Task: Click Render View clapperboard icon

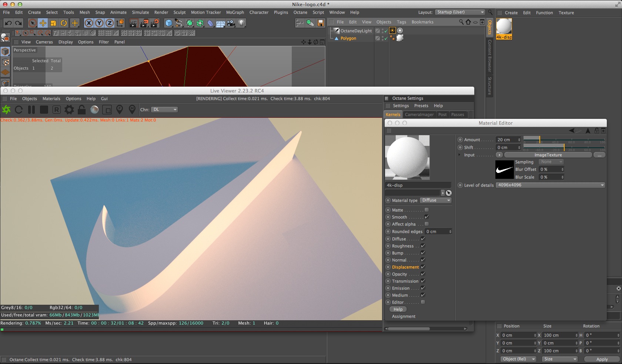Action: pos(133,23)
